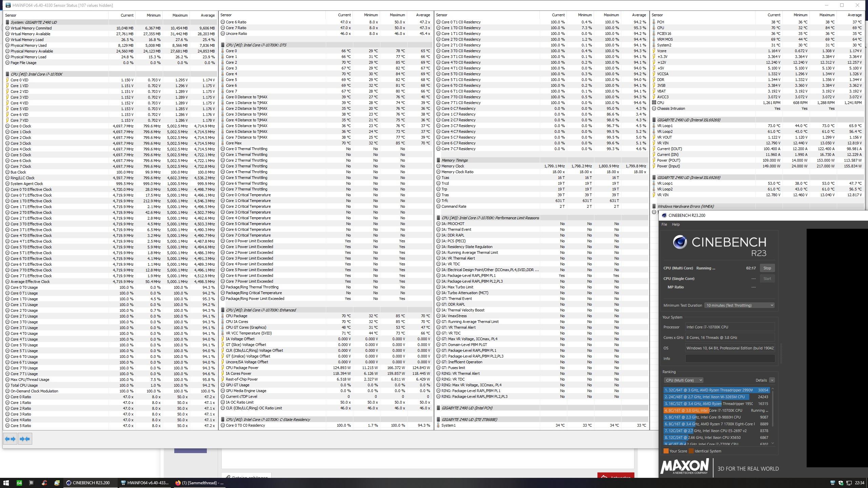Select the Chassis Intrusion row
The width and height of the screenshot is (868, 488).
(757, 108)
